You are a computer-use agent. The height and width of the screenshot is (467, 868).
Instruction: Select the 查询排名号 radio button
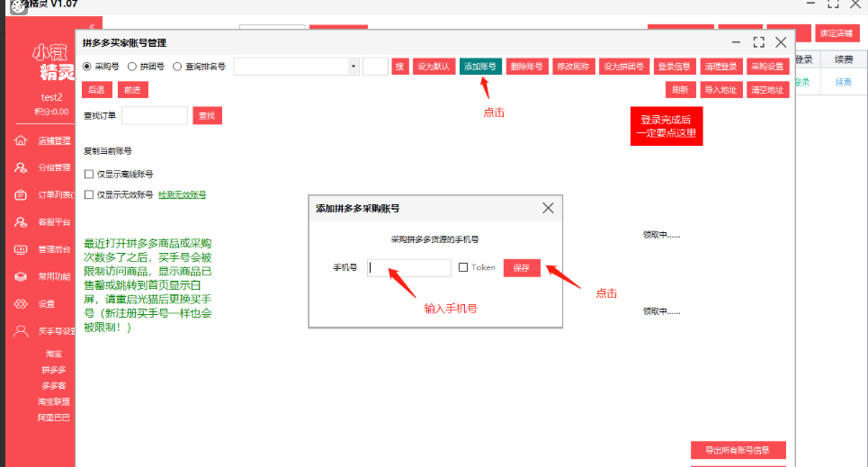[177, 67]
